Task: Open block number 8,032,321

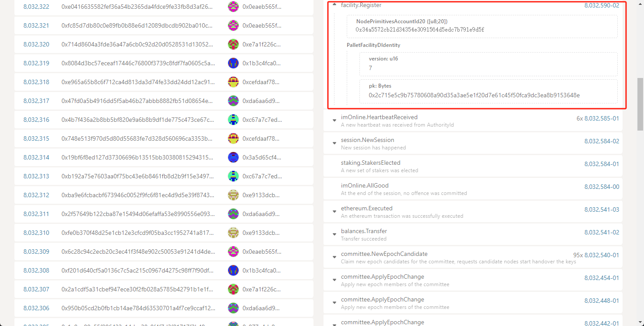Action: point(36,25)
